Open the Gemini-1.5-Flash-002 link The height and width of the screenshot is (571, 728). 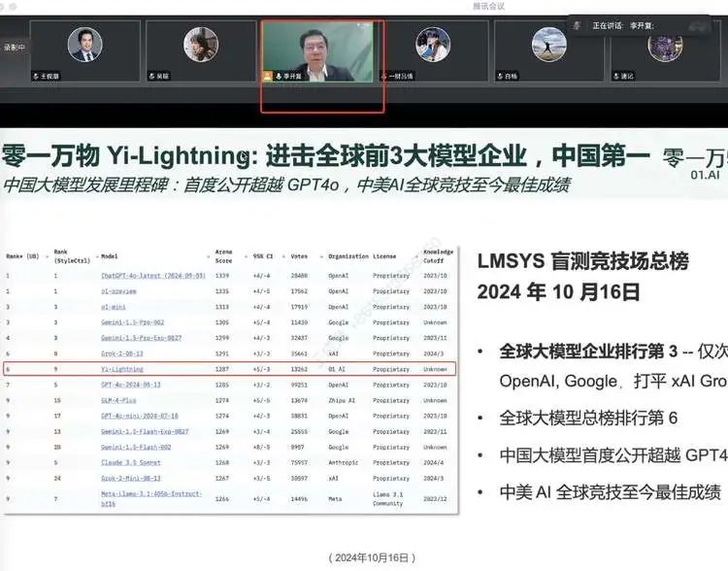pos(136,447)
